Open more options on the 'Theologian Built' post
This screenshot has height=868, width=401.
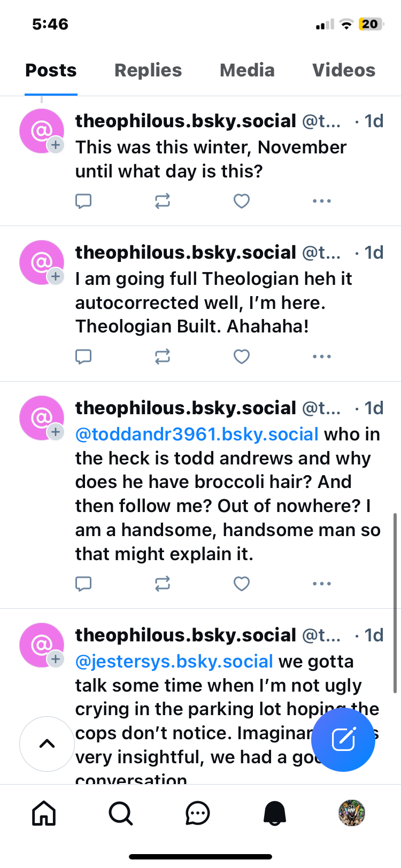pos(321,356)
